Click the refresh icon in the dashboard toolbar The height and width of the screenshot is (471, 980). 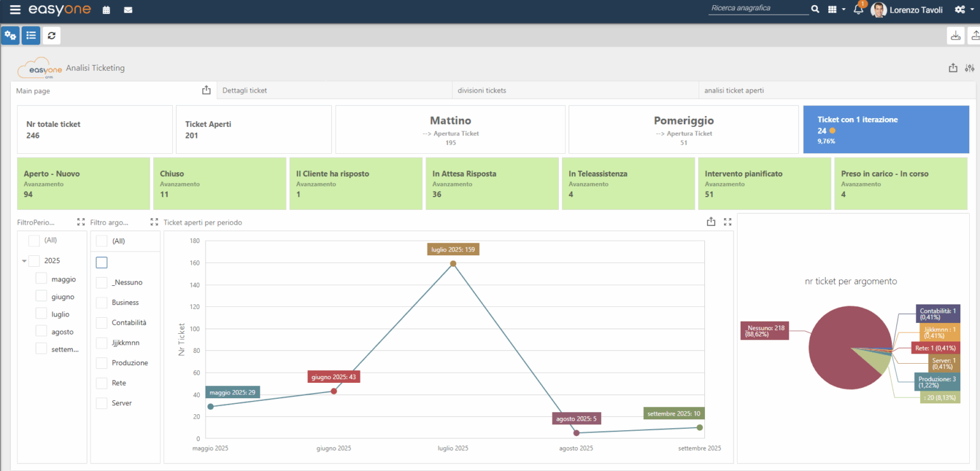(x=51, y=35)
